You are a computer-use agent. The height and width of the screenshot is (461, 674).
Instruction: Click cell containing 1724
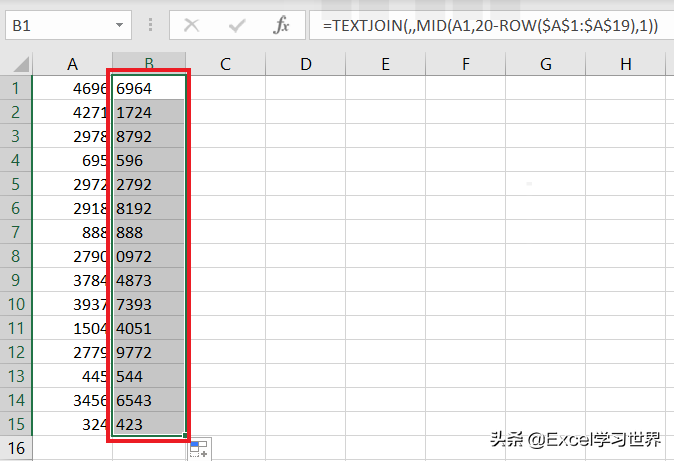pos(149,112)
